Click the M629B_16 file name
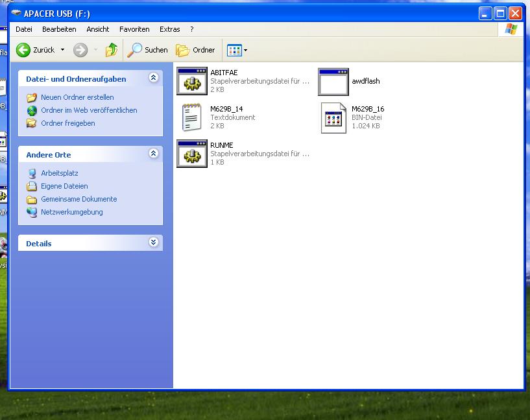Screen dimensions: 530x420 click(368, 109)
